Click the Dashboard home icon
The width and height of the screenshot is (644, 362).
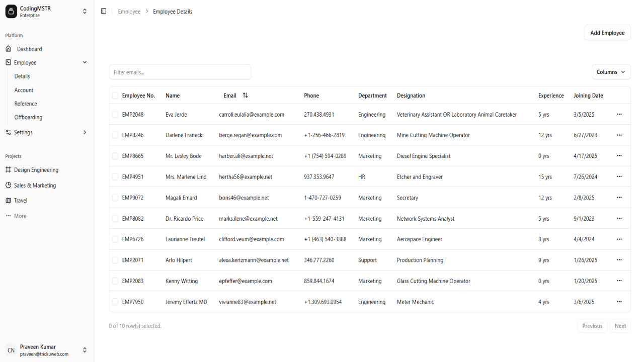pyautogui.click(x=9, y=49)
